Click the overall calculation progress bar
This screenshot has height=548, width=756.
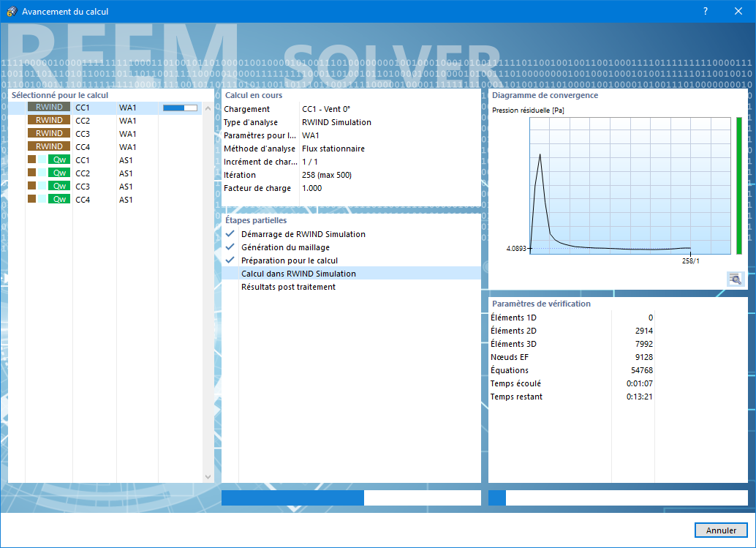point(351,498)
